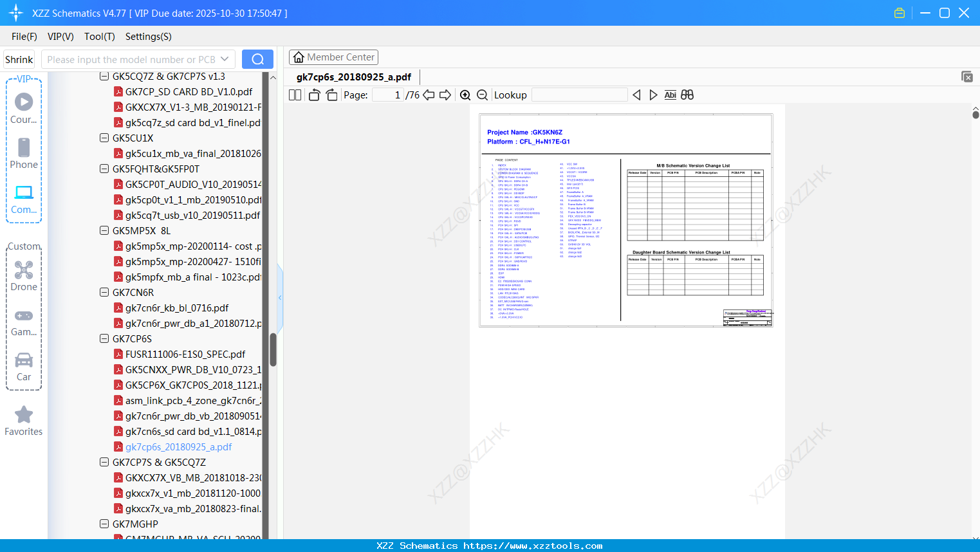This screenshot has width=980, height=552.
Task: Open the Favorites star icon
Action: point(24,414)
